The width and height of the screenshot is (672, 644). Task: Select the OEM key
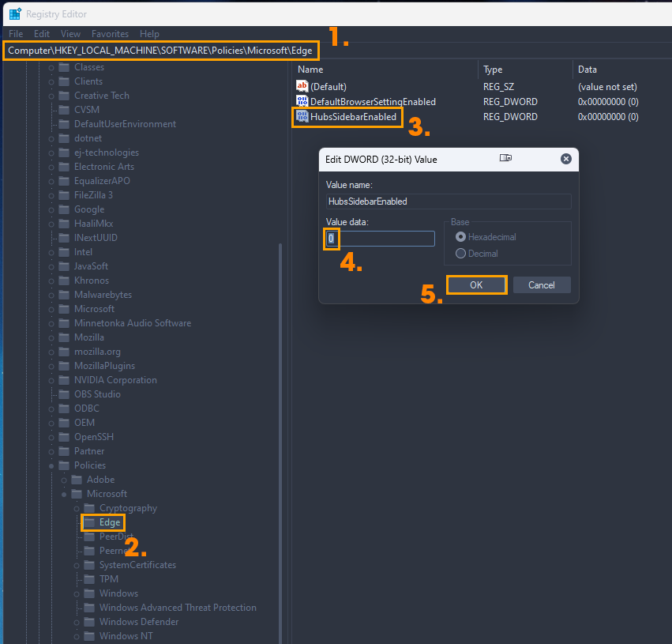pyautogui.click(x=84, y=422)
